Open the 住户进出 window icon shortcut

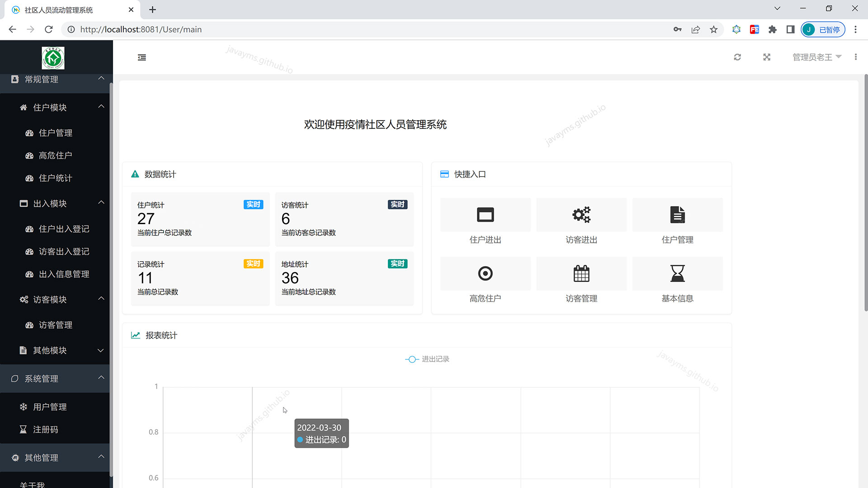point(485,215)
